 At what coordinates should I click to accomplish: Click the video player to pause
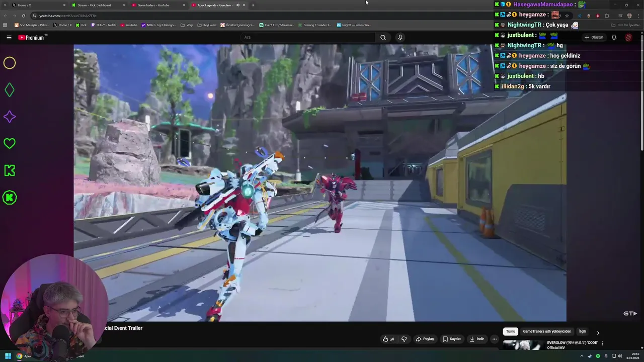(x=320, y=183)
